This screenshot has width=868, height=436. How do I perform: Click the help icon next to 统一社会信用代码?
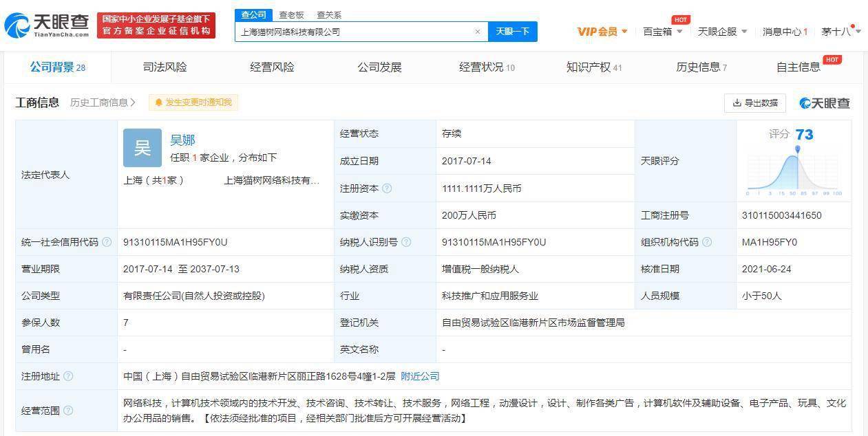107,242
